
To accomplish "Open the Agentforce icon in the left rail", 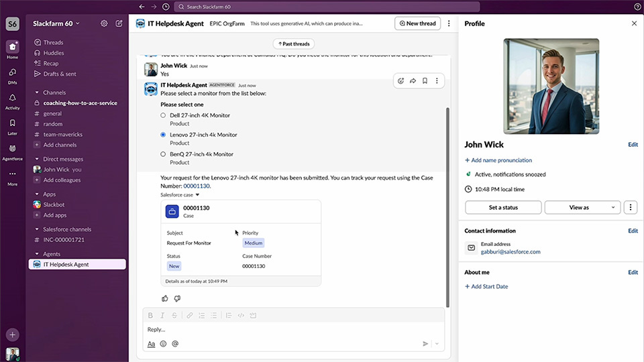I will (12, 149).
